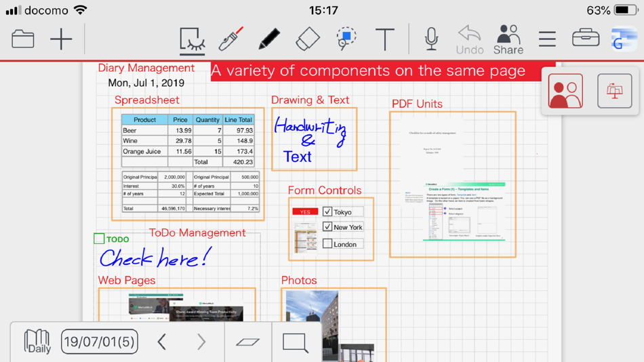Select the red people share option
This screenshot has height=362, width=644.
tap(565, 91)
